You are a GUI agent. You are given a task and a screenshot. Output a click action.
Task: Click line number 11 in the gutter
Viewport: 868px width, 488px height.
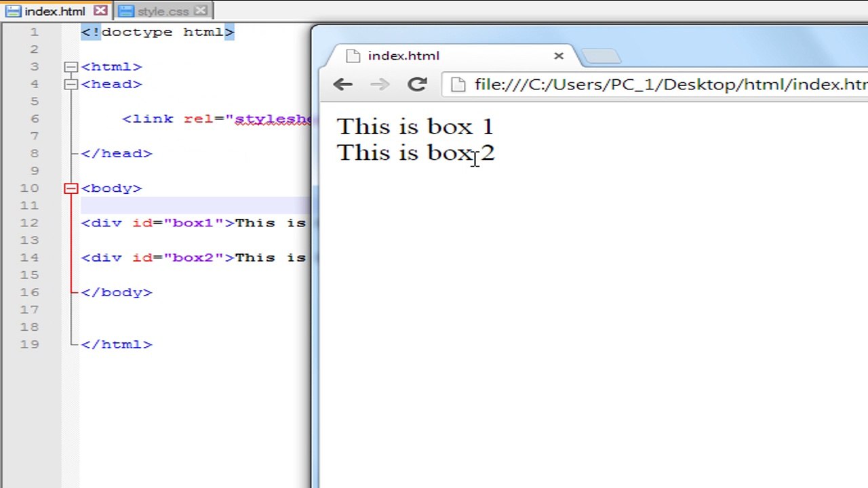[29, 205]
